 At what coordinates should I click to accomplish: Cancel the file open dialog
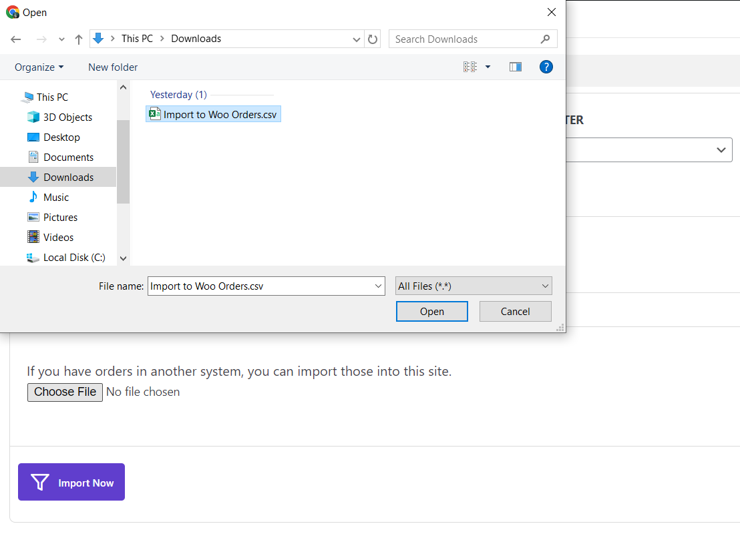515,312
